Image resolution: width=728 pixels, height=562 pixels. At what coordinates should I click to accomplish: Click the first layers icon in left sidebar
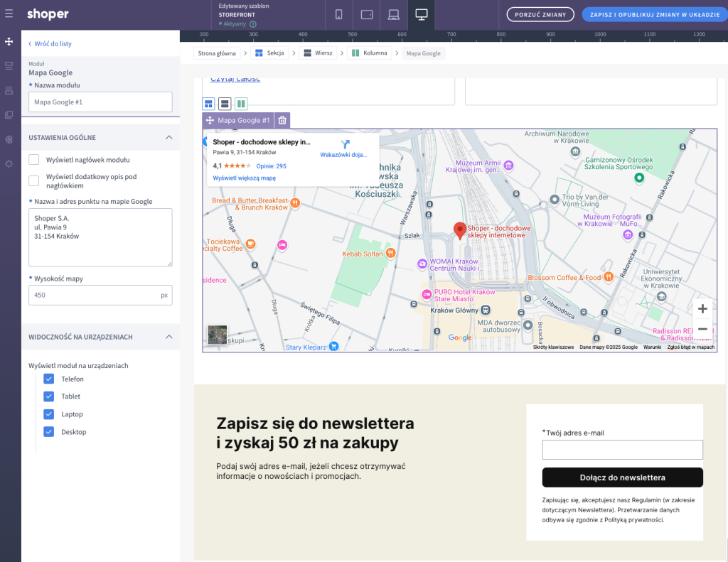click(9, 66)
